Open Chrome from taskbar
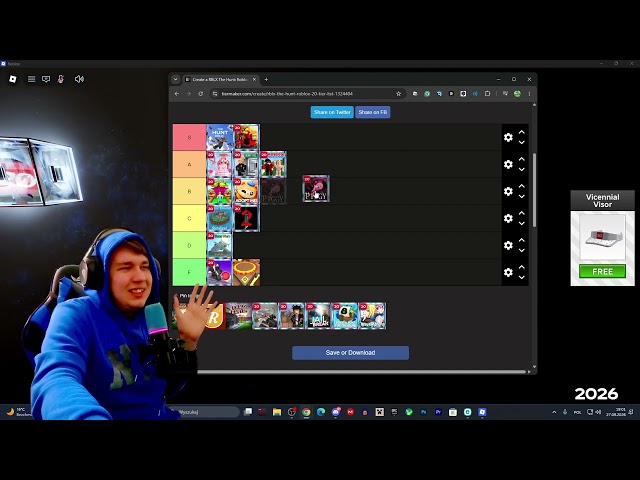This screenshot has width=640, height=480. (306, 412)
